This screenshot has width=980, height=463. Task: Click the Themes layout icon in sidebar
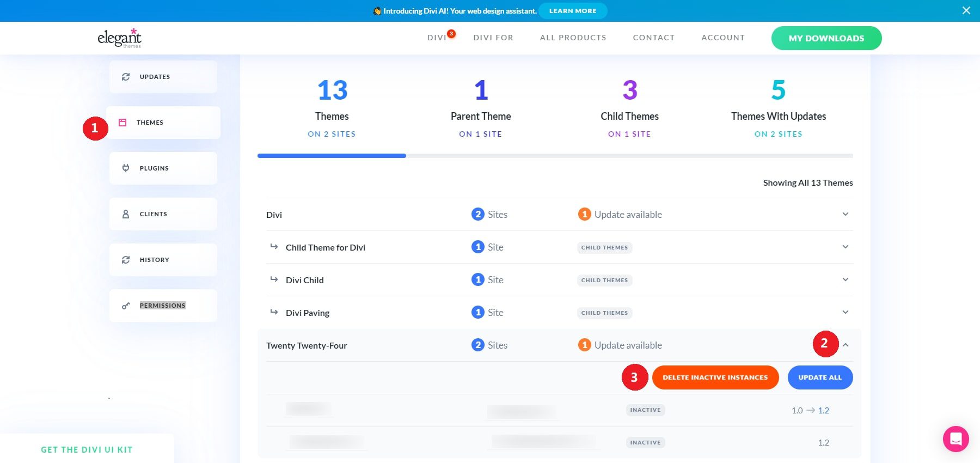point(122,123)
